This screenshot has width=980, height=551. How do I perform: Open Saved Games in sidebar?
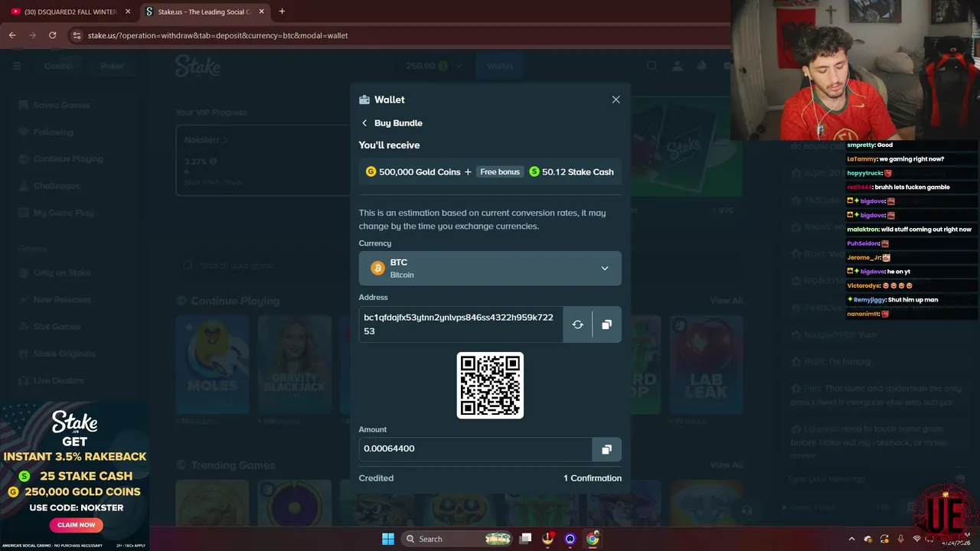click(61, 105)
